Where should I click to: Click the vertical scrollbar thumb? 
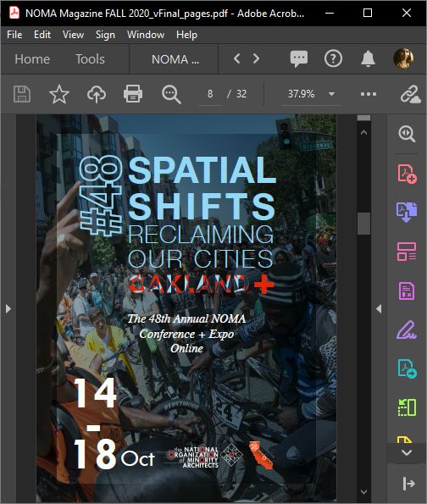[x=363, y=224]
